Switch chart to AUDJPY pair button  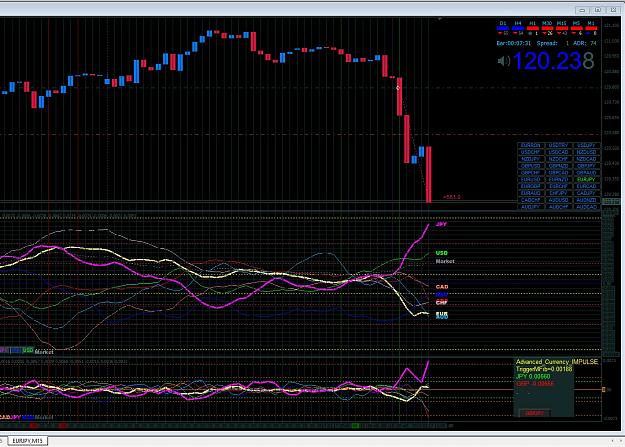pyautogui.click(x=531, y=207)
